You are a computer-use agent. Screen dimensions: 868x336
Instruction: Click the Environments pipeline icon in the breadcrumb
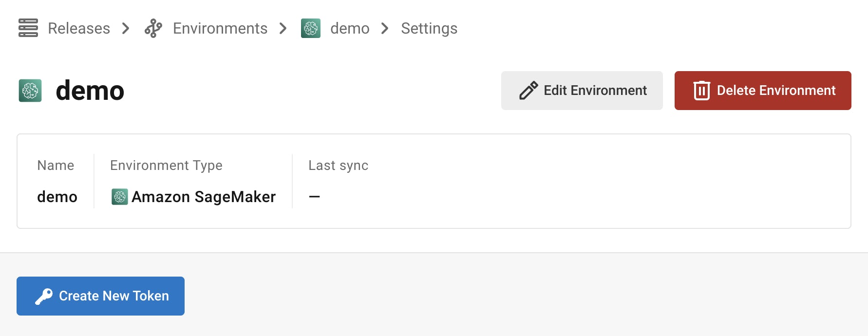click(x=152, y=28)
